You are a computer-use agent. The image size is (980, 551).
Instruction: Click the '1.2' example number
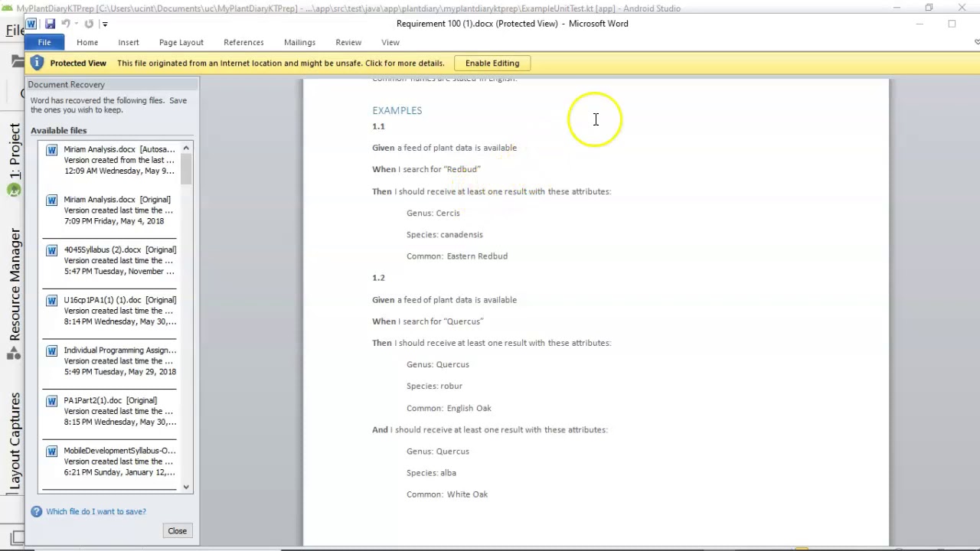pyautogui.click(x=378, y=278)
